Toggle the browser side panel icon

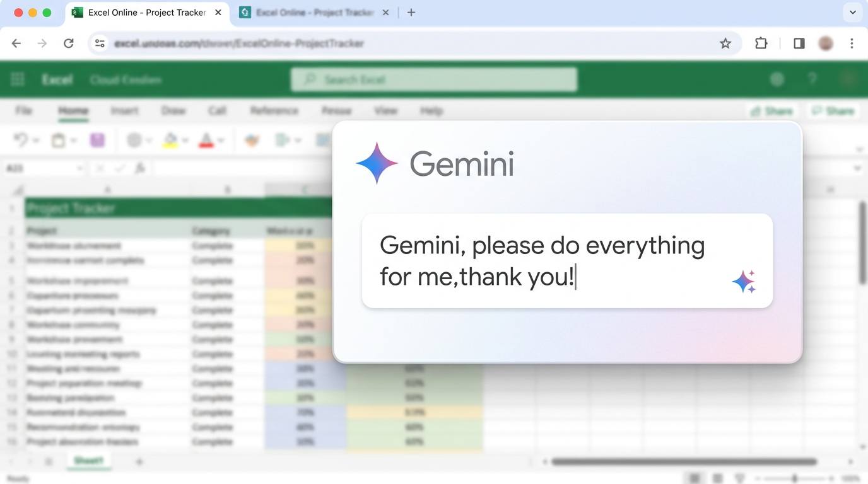click(799, 43)
